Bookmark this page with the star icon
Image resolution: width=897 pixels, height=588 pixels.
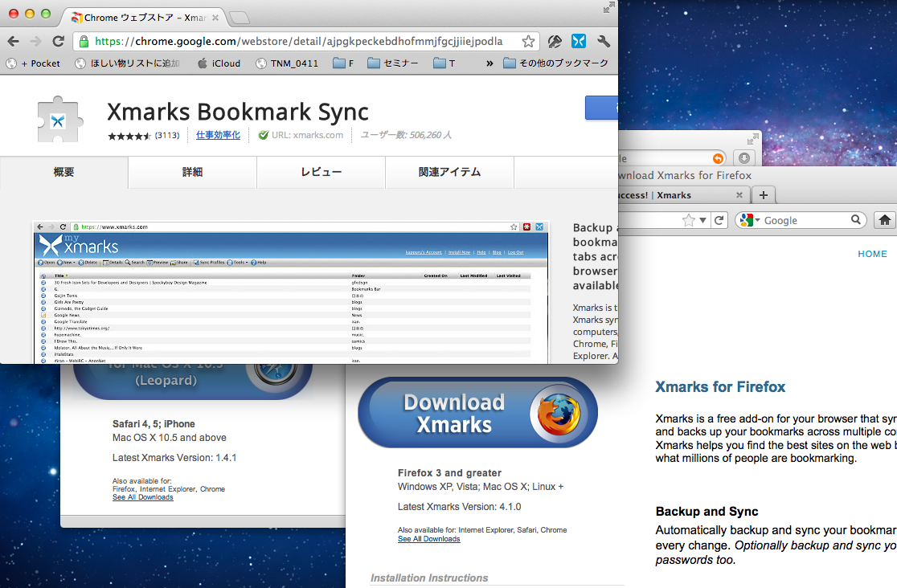528,41
